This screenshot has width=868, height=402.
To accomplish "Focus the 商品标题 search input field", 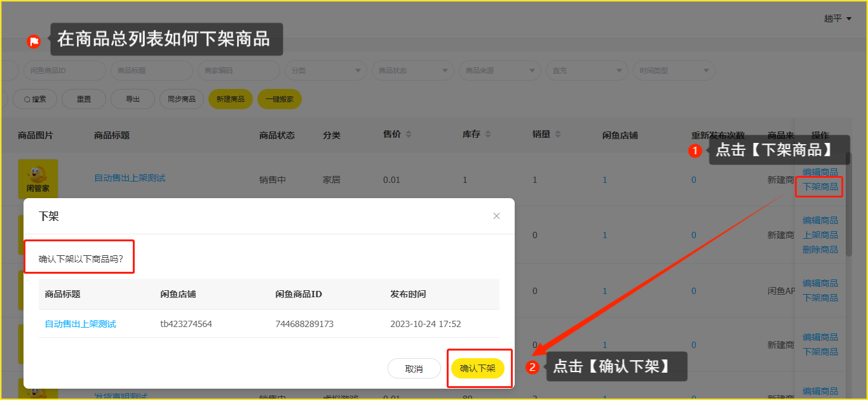I will click(x=151, y=70).
